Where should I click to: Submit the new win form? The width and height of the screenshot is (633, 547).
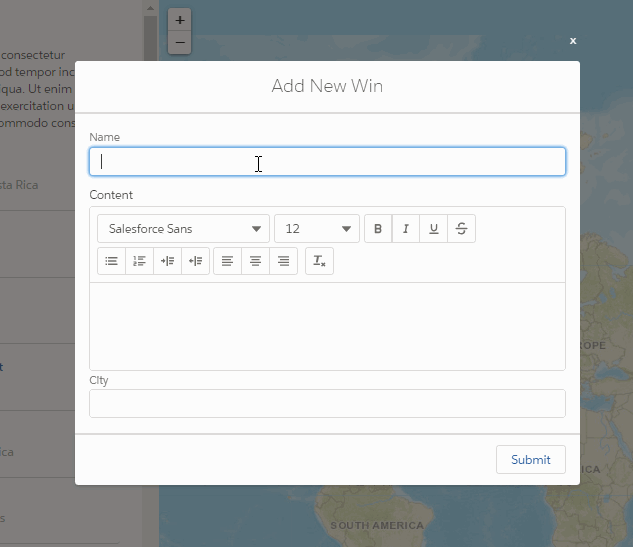coord(531,460)
